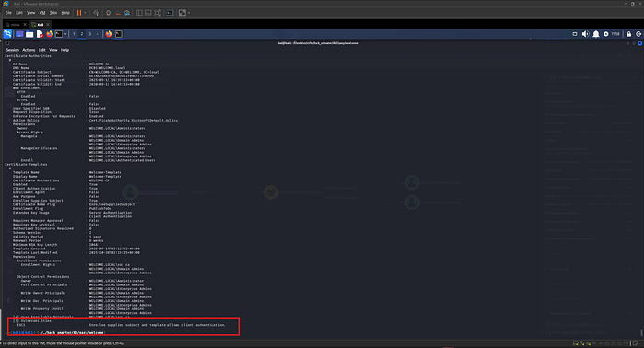The height and width of the screenshot is (348, 644).
Task: Click the power manager tray icon
Action: [605, 34]
